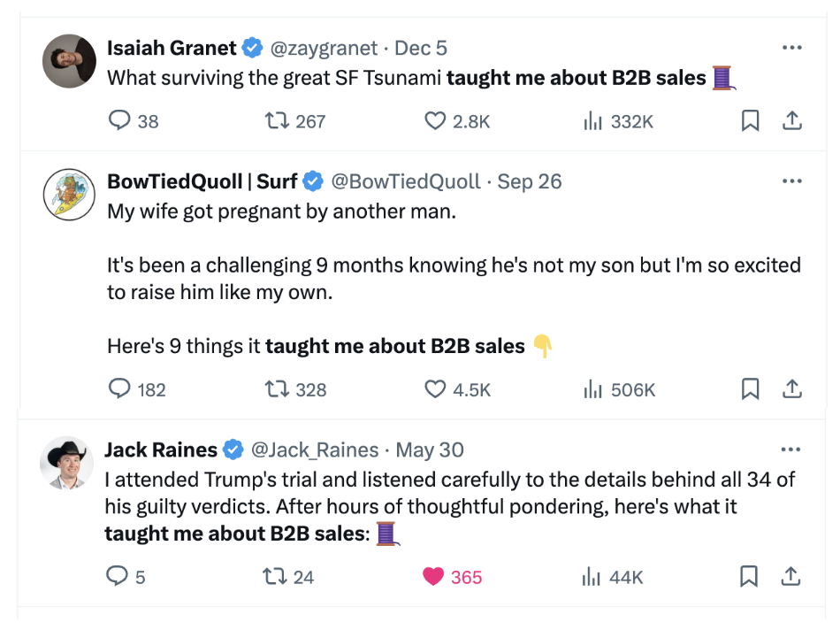Open BowTiedQuoll's avatar image
Viewport: 840px width, 630px height.
click(69, 194)
